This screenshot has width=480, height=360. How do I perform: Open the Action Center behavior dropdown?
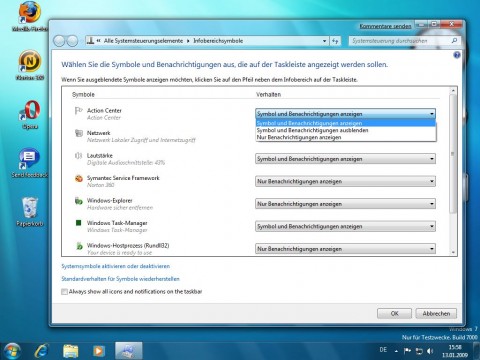click(345, 114)
